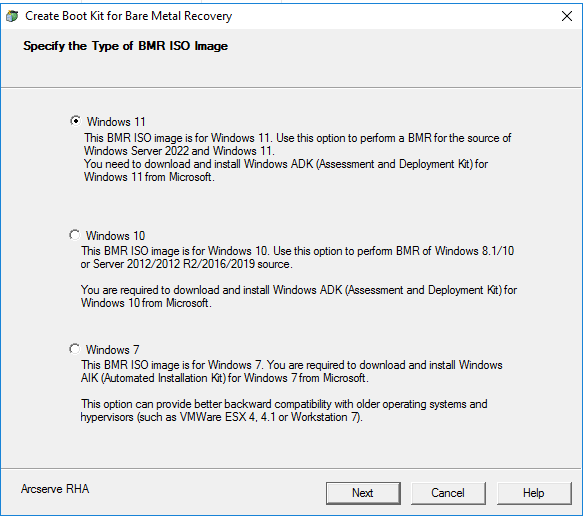Click the "Windows 7" option label text

point(112,350)
